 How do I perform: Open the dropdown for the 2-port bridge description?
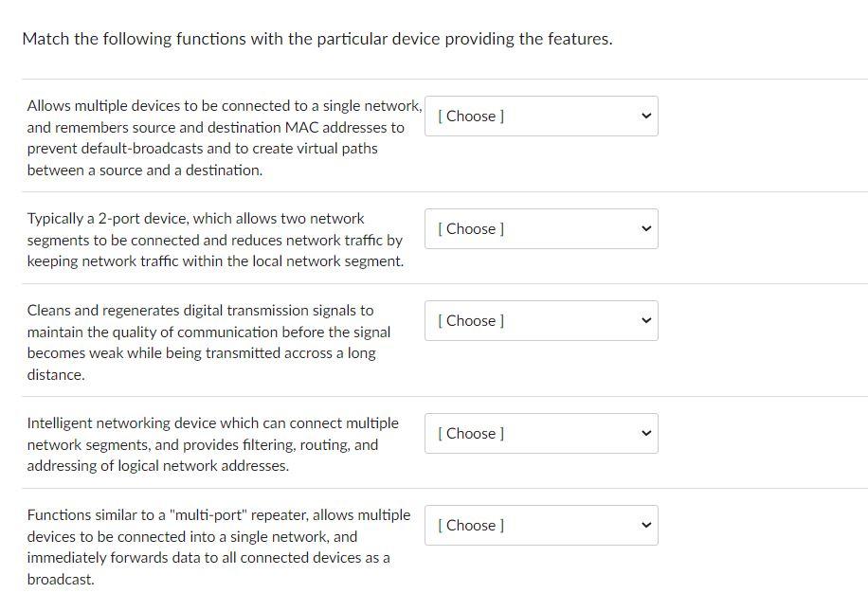540,228
